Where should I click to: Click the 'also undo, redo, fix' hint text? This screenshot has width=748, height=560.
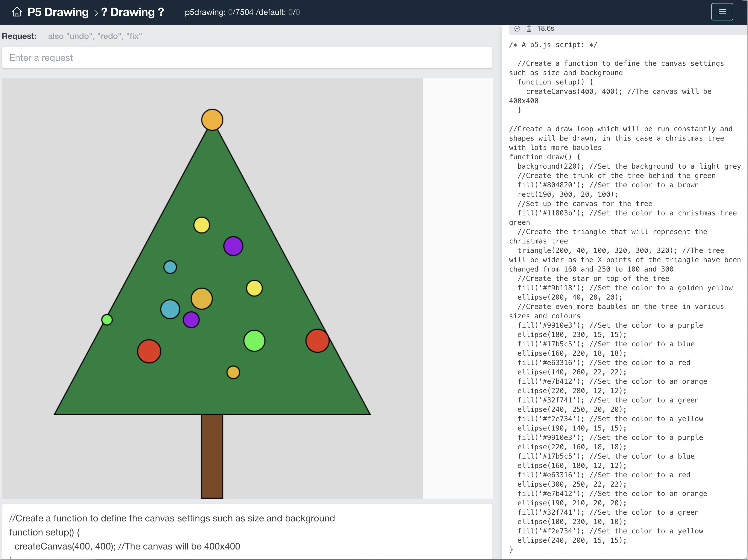95,36
